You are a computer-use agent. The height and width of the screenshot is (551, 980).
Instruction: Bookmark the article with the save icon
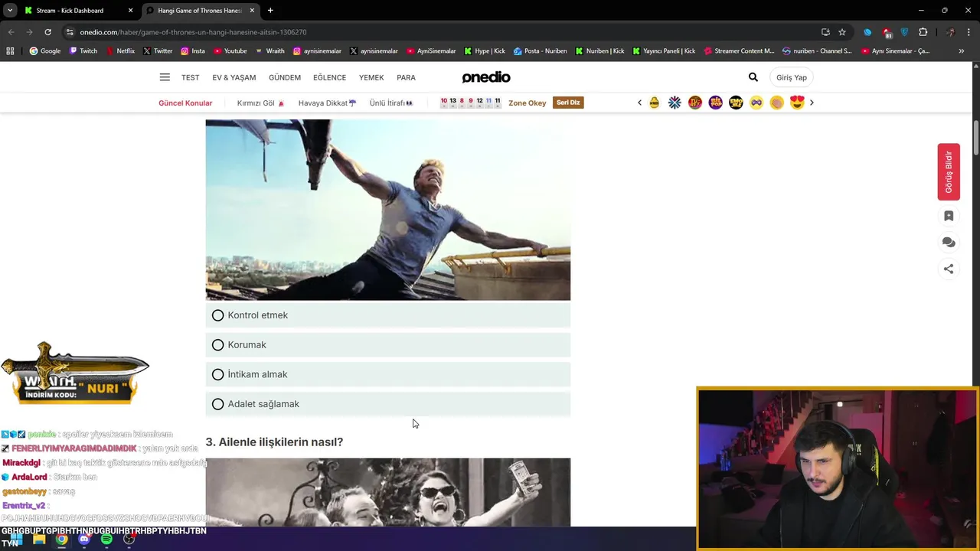pyautogui.click(x=949, y=216)
